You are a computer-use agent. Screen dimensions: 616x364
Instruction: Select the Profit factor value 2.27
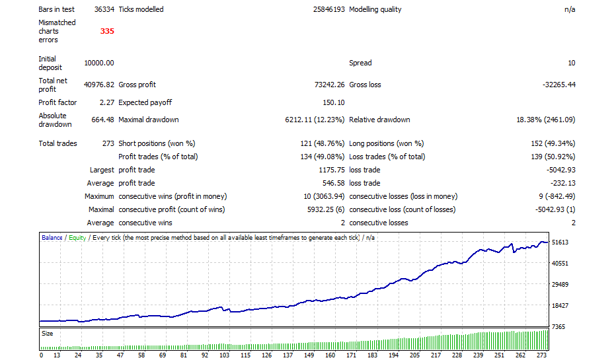pyautogui.click(x=106, y=102)
